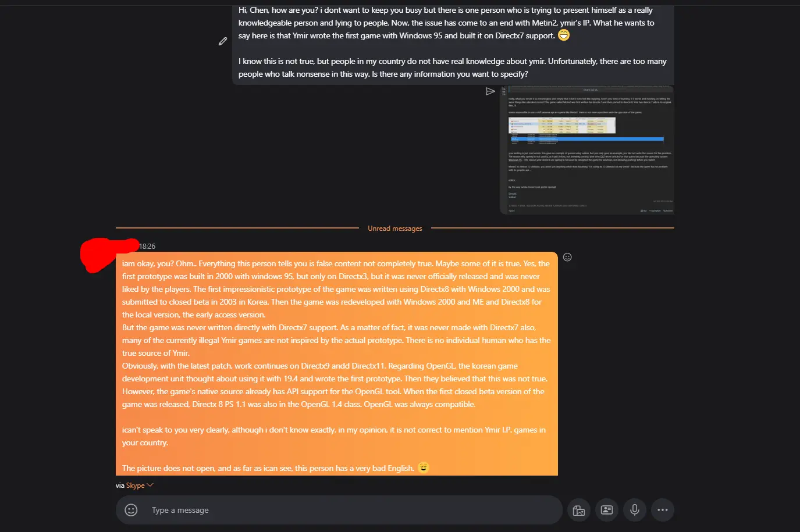The image size is (800, 532).
Task: Click the orange 'Skype' label
Action: tap(135, 485)
